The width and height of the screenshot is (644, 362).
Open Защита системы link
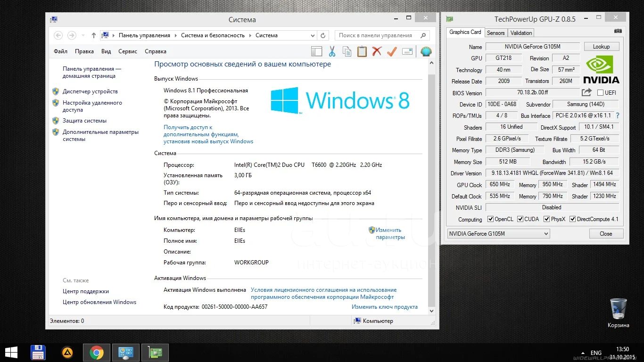(84, 121)
